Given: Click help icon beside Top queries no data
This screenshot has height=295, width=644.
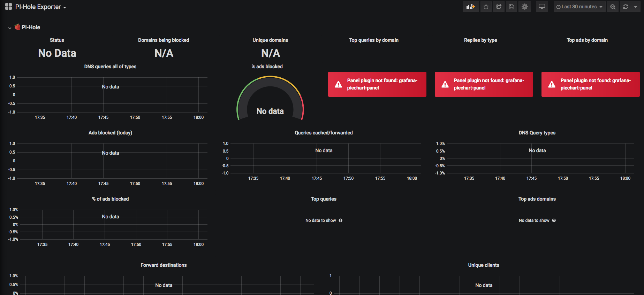Looking at the screenshot, I should (341, 220).
